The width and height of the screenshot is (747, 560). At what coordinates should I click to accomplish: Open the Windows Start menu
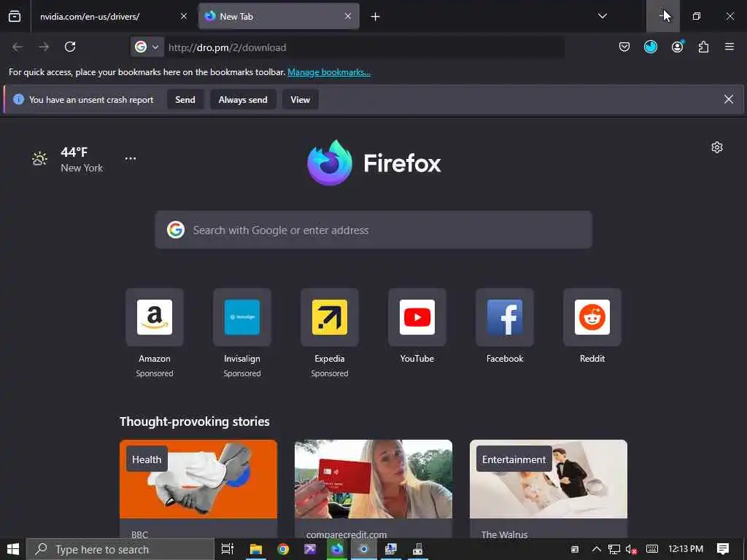point(13,549)
